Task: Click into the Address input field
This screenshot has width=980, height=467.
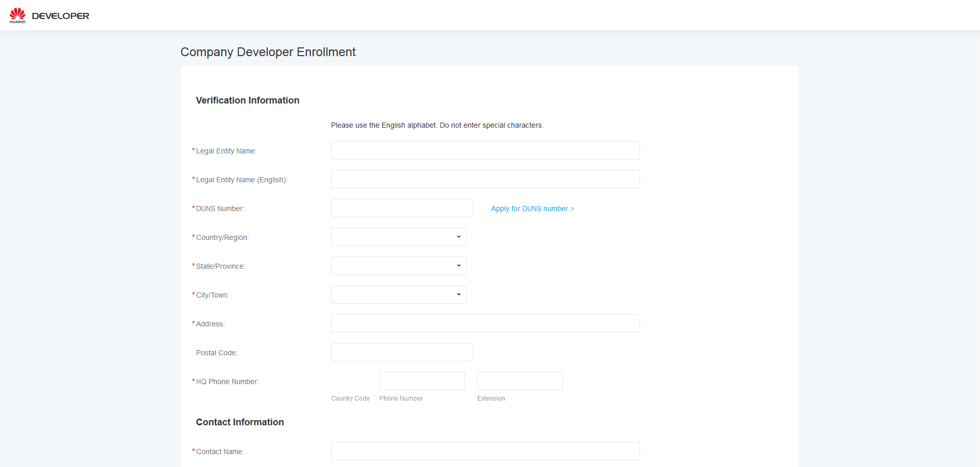Action: pyautogui.click(x=485, y=323)
